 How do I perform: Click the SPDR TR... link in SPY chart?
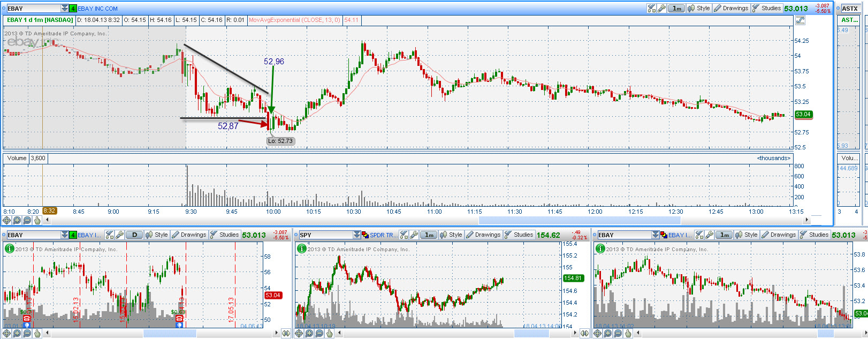[x=384, y=235]
